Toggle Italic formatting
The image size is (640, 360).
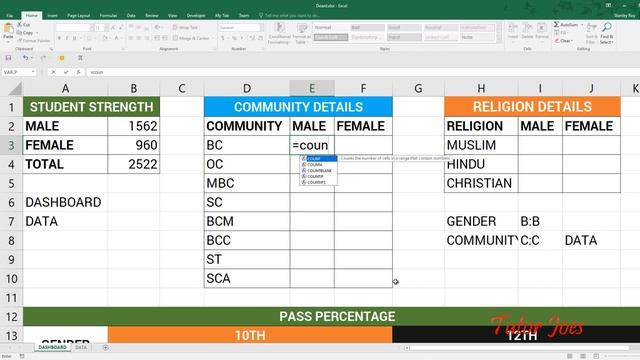[x=67, y=38]
